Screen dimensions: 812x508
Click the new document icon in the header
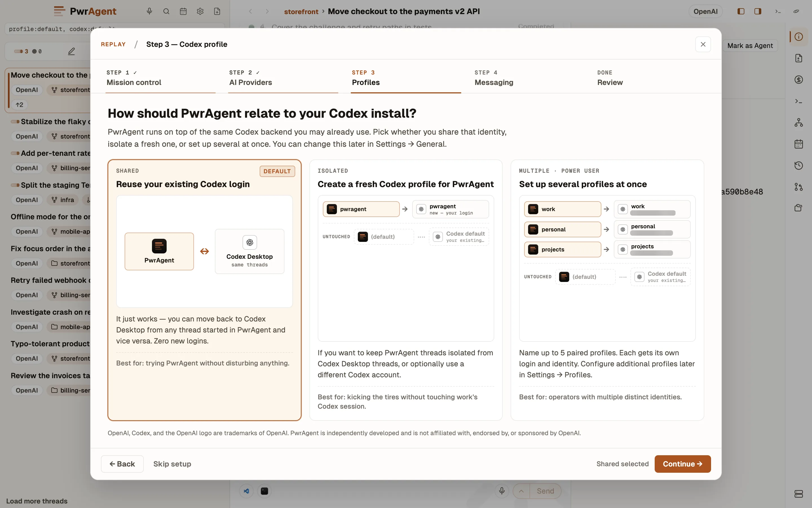(217, 11)
